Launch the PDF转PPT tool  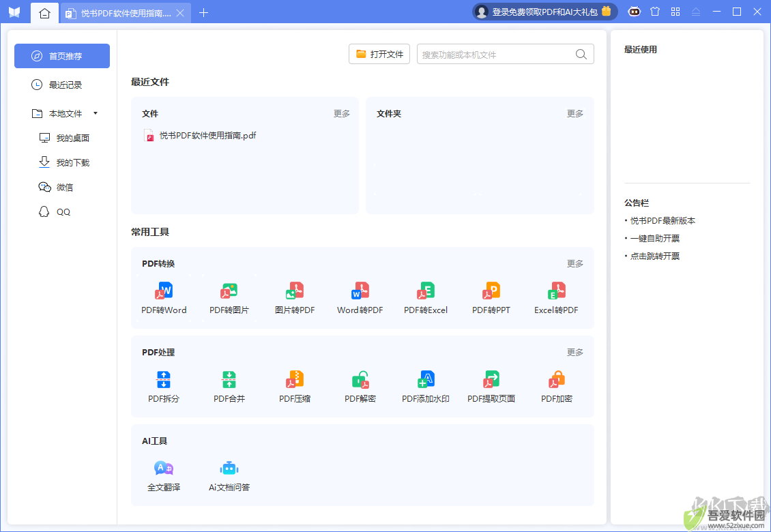pyautogui.click(x=491, y=297)
